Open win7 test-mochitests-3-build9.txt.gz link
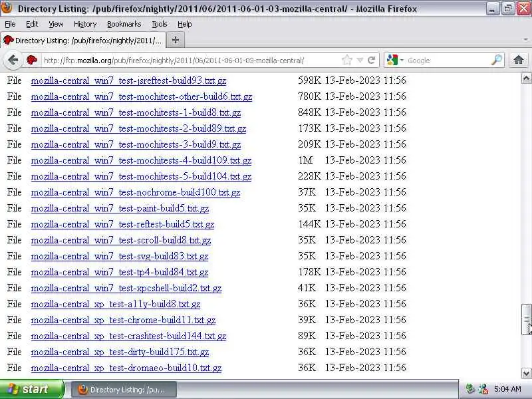The width and height of the screenshot is (532, 399). (x=136, y=144)
